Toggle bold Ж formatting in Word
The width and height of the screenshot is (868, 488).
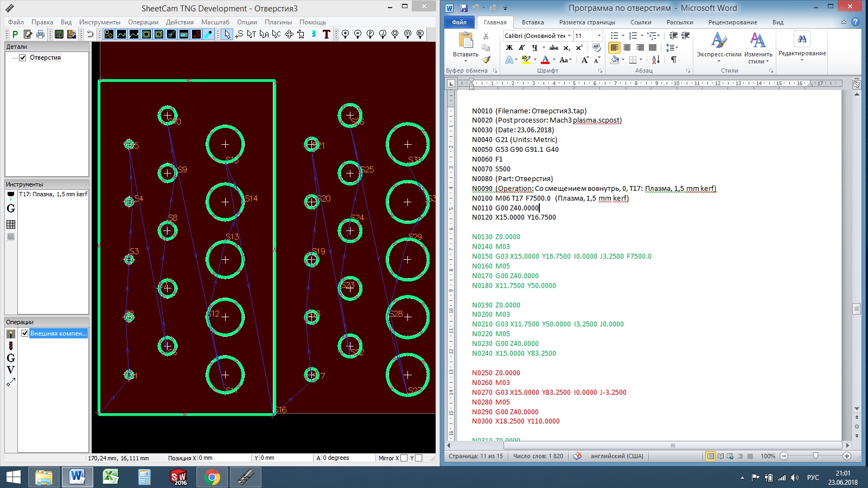pyautogui.click(x=509, y=48)
